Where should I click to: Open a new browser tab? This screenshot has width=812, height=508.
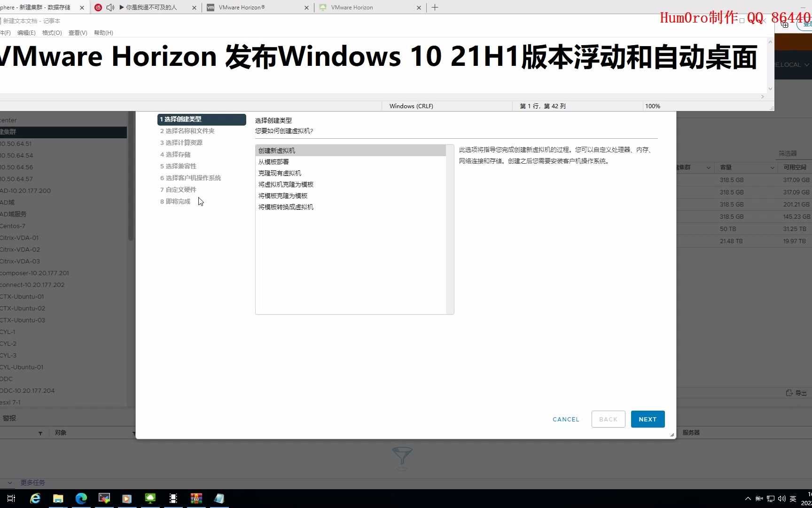click(x=435, y=8)
